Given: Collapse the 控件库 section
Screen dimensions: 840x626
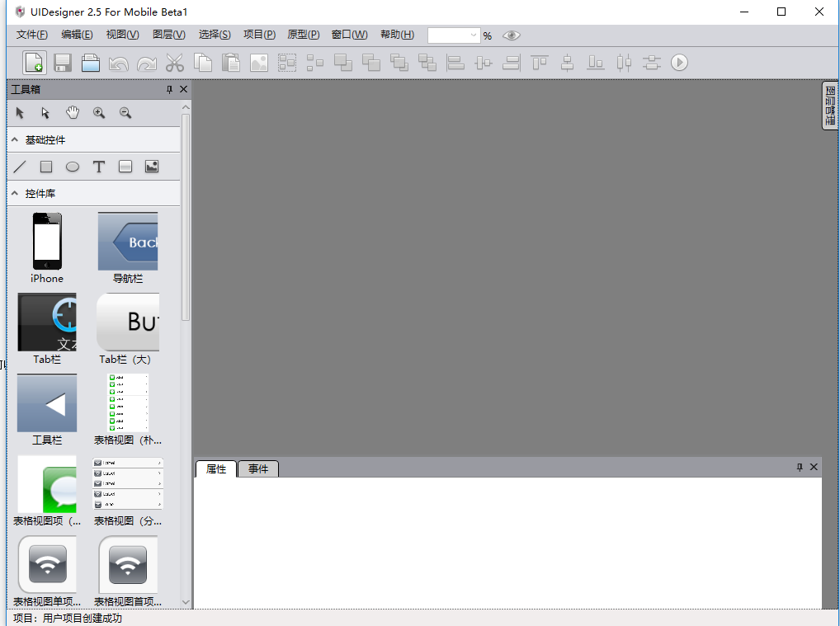Looking at the screenshot, I should point(15,194).
